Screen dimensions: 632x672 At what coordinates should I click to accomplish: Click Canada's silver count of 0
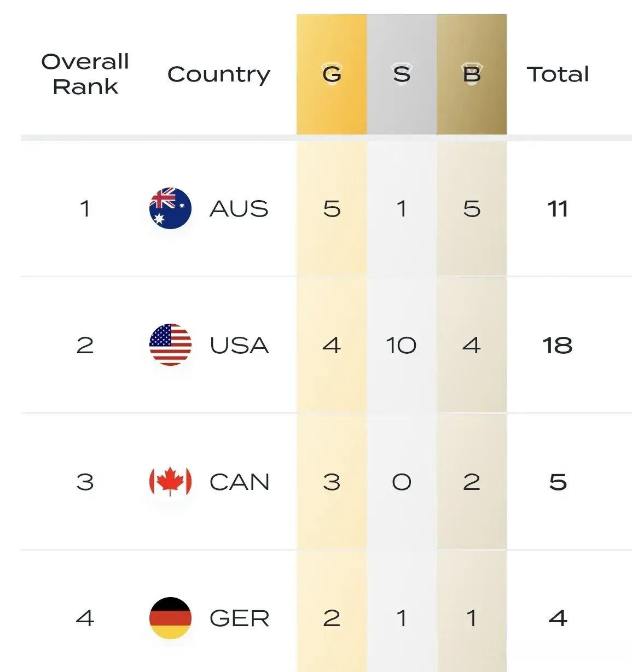pos(402,482)
